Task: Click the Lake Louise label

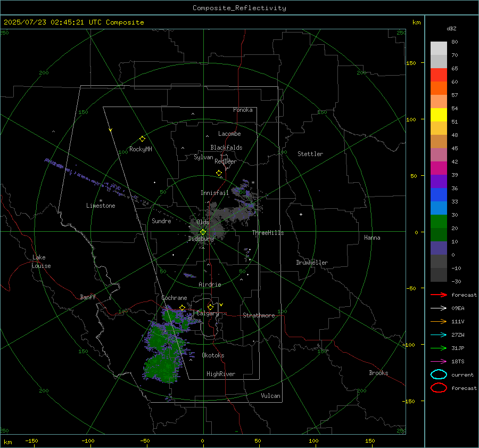Action: [x=41, y=262]
